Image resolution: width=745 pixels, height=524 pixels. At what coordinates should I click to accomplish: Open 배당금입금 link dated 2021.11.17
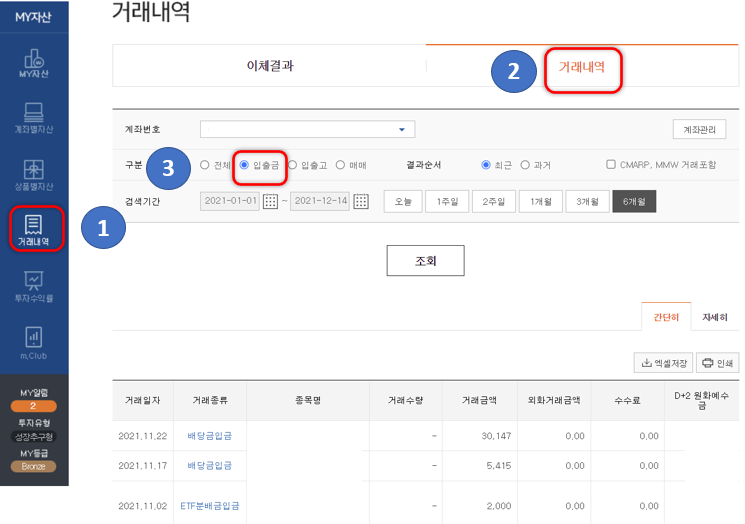210,466
